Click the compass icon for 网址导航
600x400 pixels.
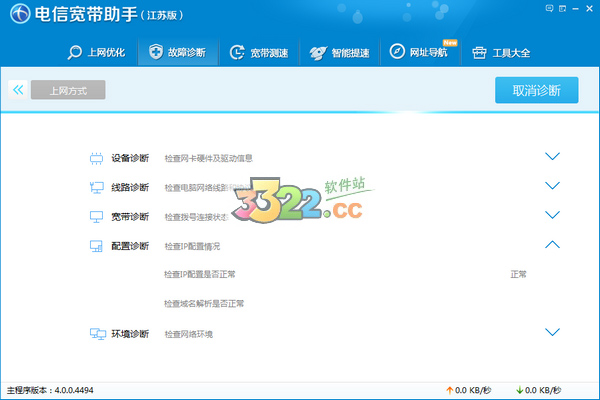point(397,51)
